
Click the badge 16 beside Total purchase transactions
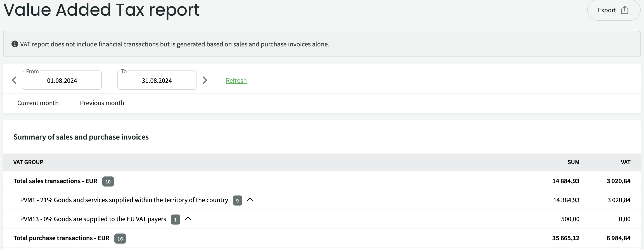pos(120,239)
